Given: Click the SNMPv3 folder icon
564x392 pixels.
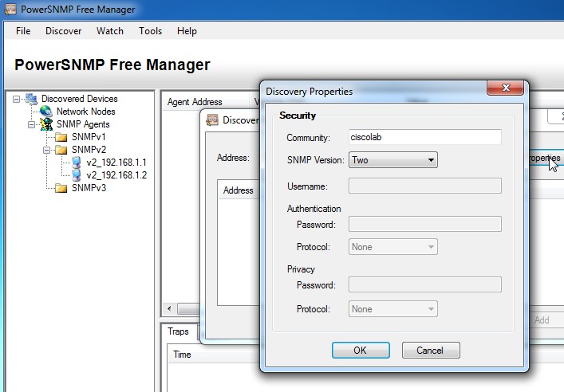Looking at the screenshot, I should tap(61, 188).
